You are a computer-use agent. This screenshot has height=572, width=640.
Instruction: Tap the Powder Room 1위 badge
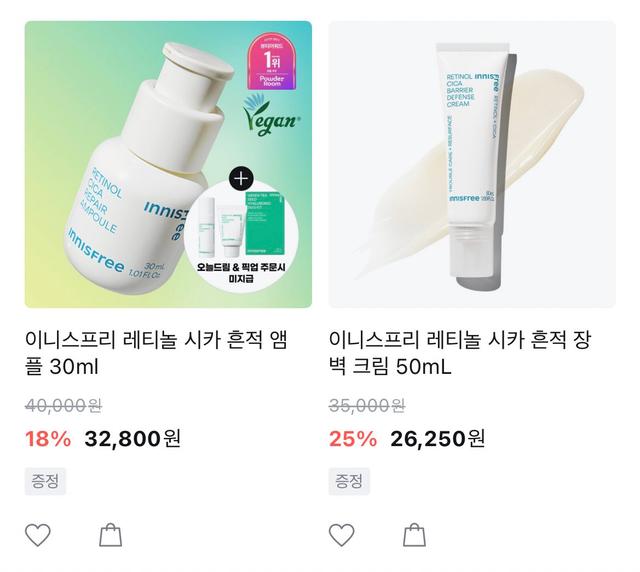tap(272, 62)
